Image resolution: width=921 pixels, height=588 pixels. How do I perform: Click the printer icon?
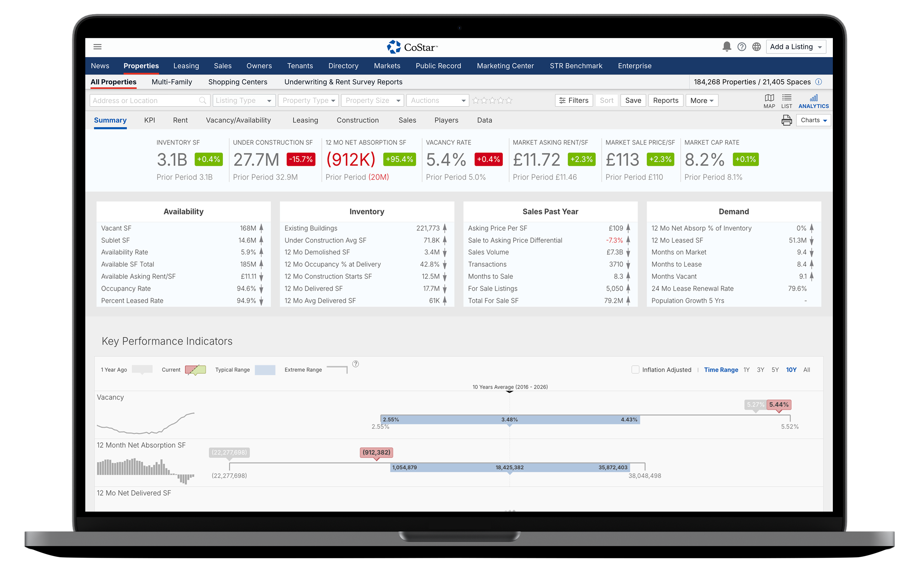coord(786,120)
